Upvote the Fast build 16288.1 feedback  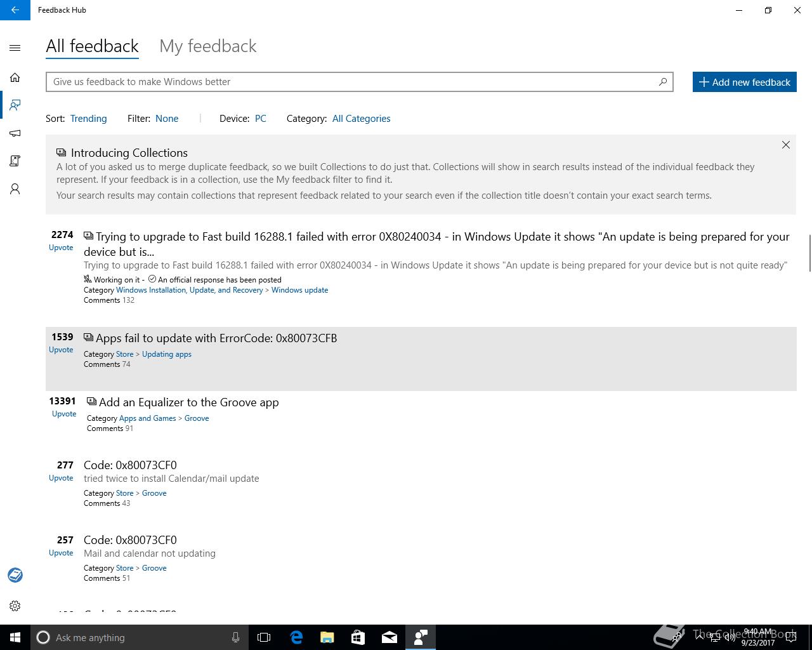[61, 248]
